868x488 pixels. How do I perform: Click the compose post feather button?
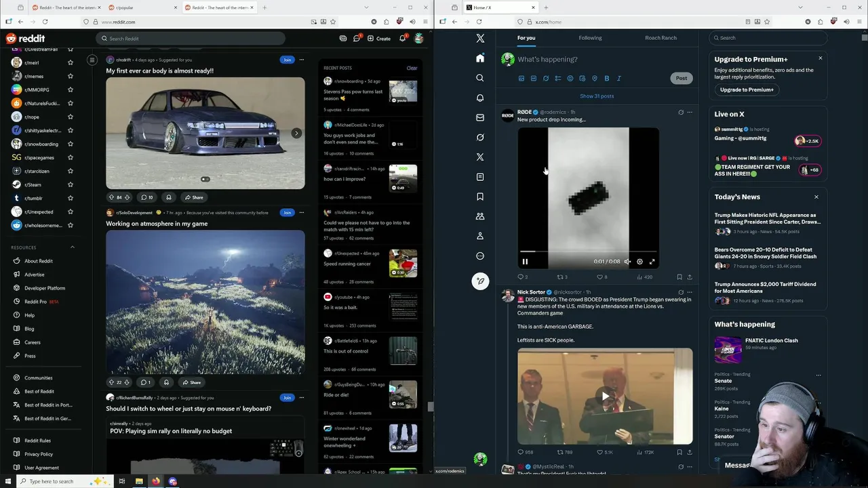(480, 281)
